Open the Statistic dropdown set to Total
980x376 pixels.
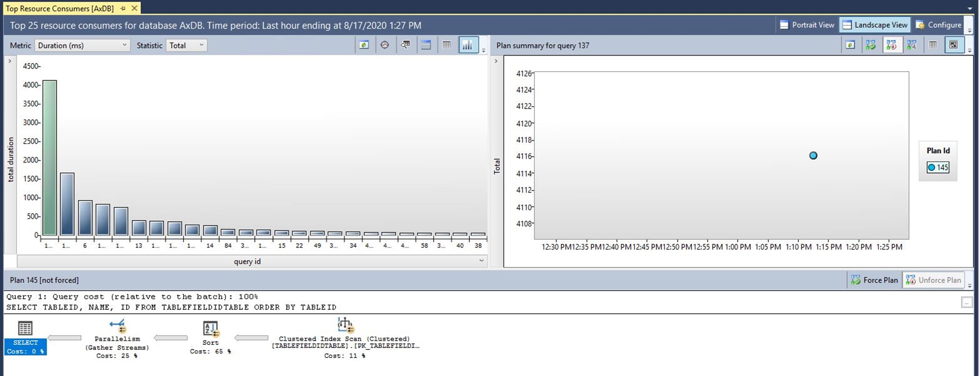(186, 45)
